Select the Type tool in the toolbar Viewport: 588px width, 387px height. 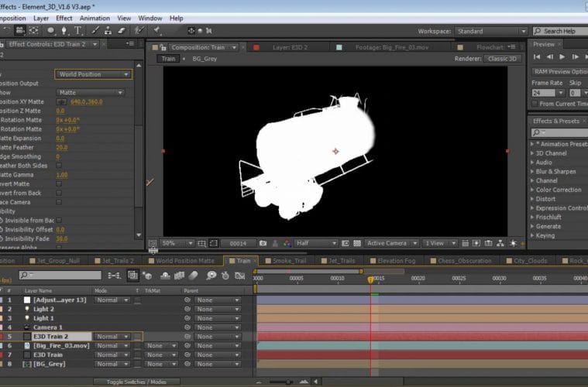(x=78, y=31)
